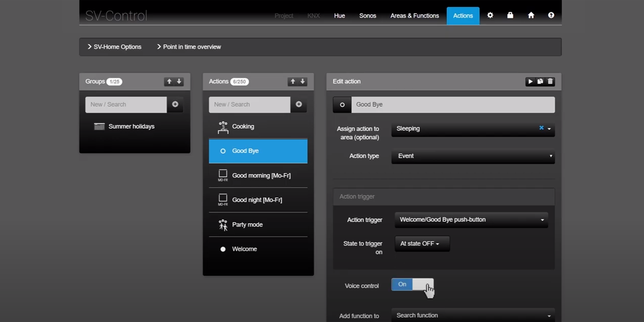
Task: Switch to the Sonos tab
Action: point(368,16)
